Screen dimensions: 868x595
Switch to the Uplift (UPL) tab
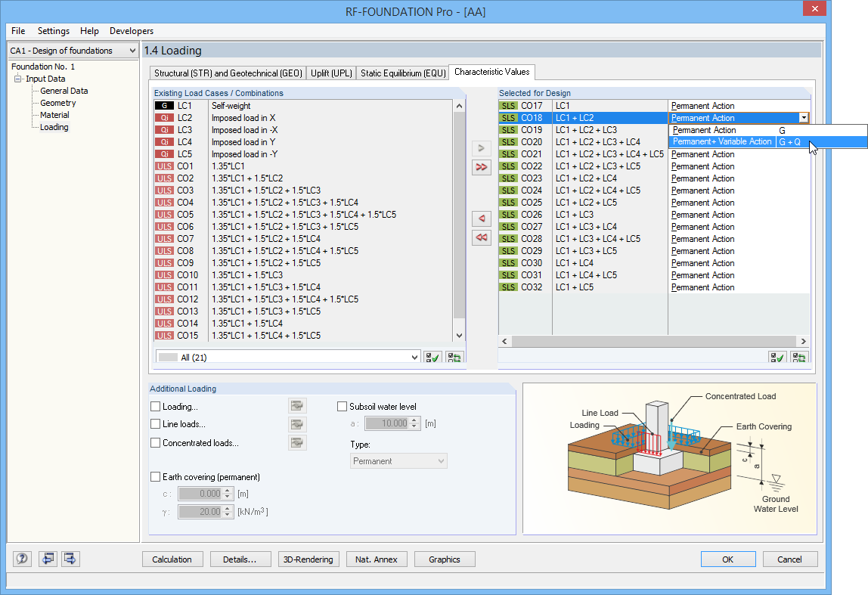pyautogui.click(x=331, y=73)
